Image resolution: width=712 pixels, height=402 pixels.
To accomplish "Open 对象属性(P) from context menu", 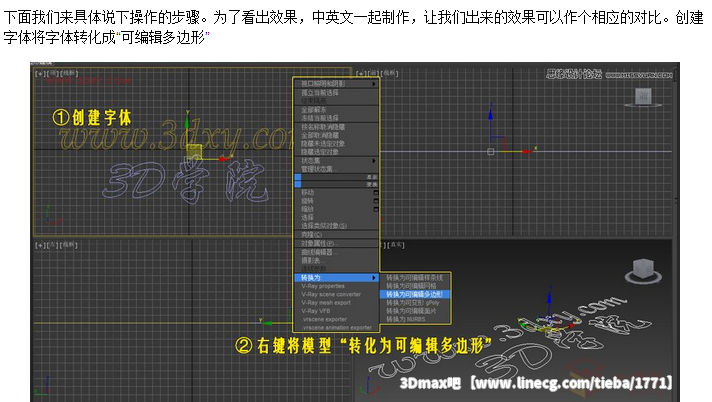I will [336, 243].
